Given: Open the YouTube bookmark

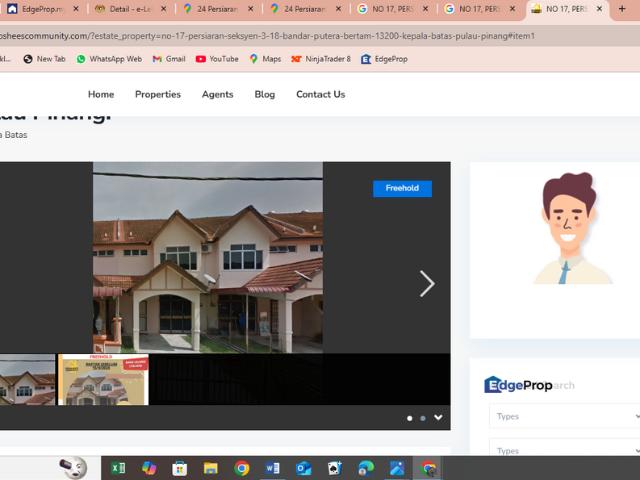Looking at the screenshot, I should click(217, 59).
